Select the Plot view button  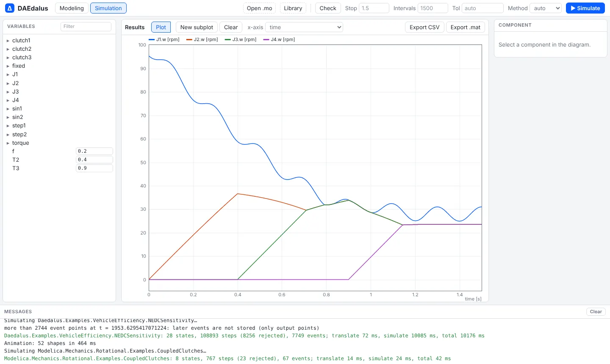161,27
